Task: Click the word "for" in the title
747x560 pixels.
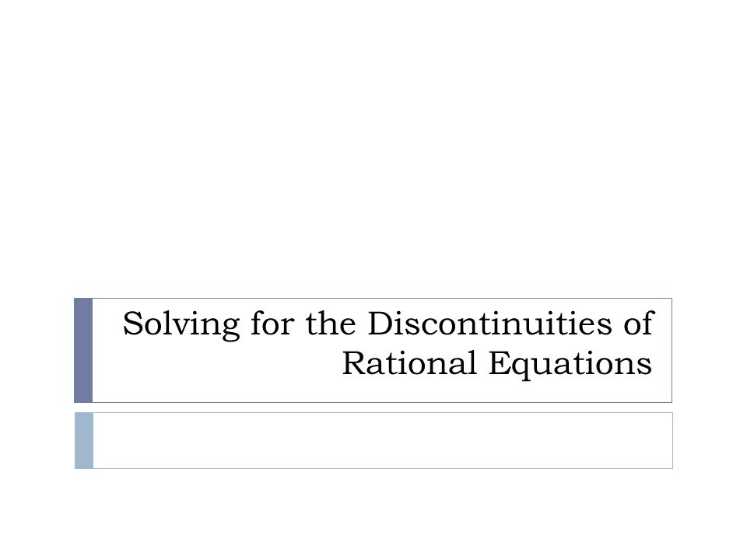Action: pos(272,323)
